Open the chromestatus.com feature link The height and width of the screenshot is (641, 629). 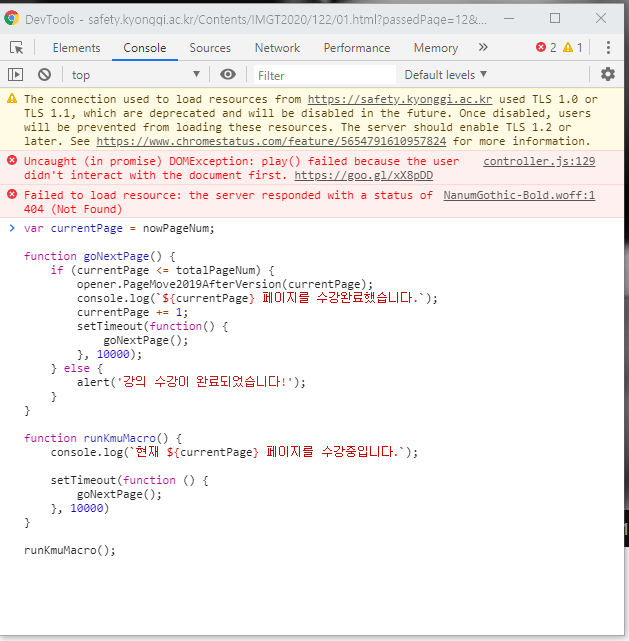coord(271,141)
